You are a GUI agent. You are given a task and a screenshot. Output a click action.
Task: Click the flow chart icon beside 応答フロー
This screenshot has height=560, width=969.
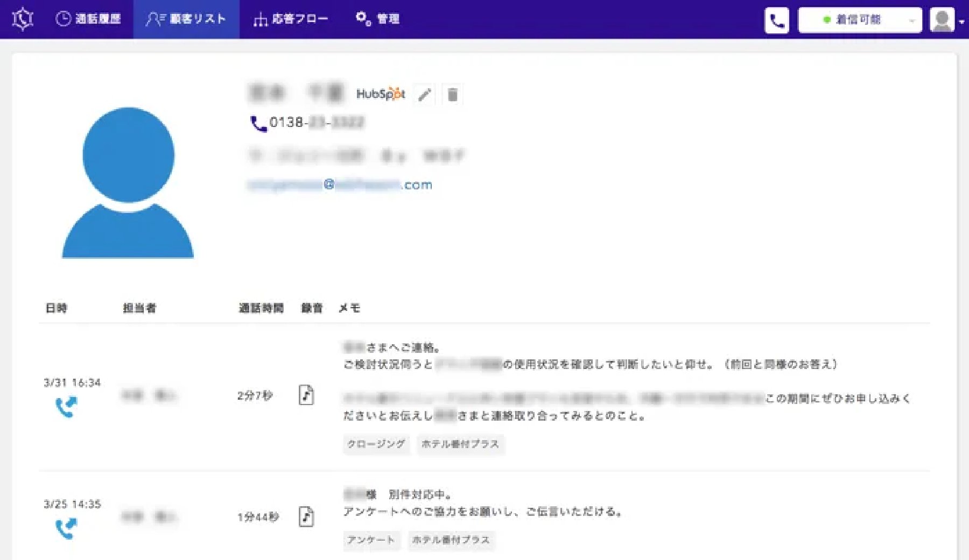[261, 20]
